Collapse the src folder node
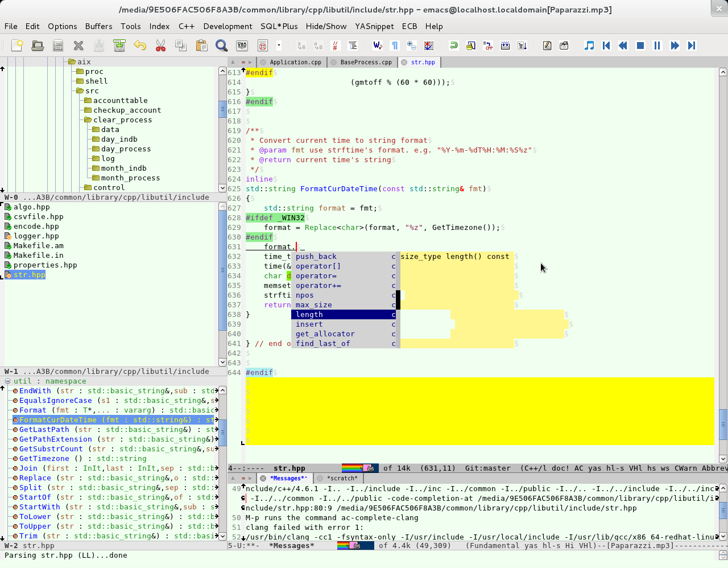Image resolution: width=728 pixels, height=568 pixels. point(80,90)
